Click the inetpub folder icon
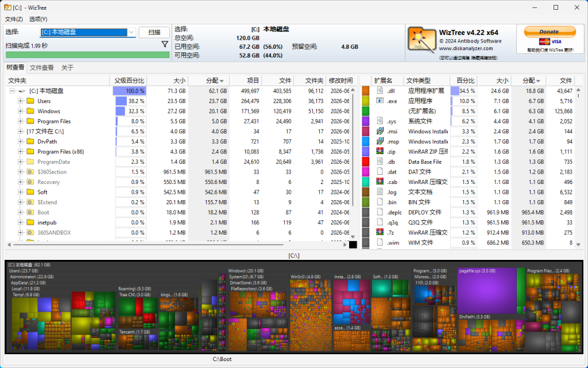588x368 pixels. pos(30,223)
